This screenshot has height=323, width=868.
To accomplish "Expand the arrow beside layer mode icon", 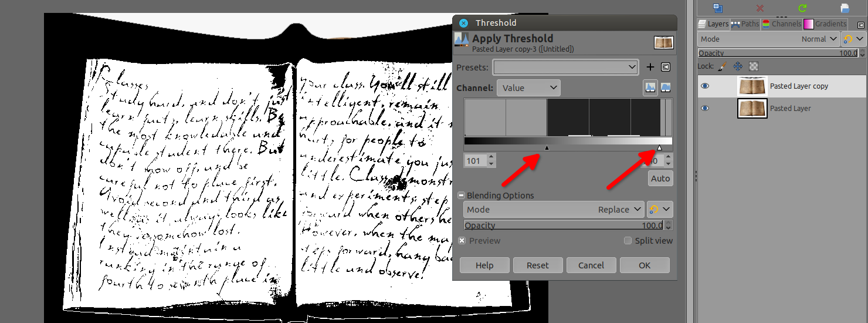I will (859, 39).
